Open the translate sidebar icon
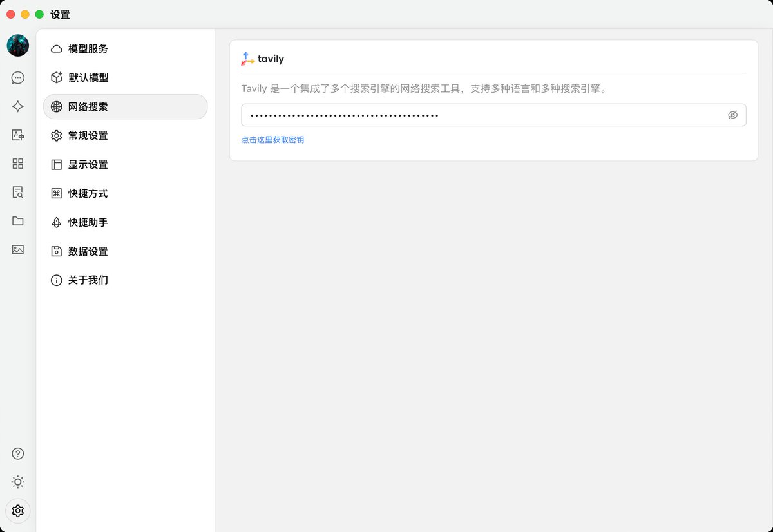Image resolution: width=773 pixels, height=532 pixels. point(18,135)
